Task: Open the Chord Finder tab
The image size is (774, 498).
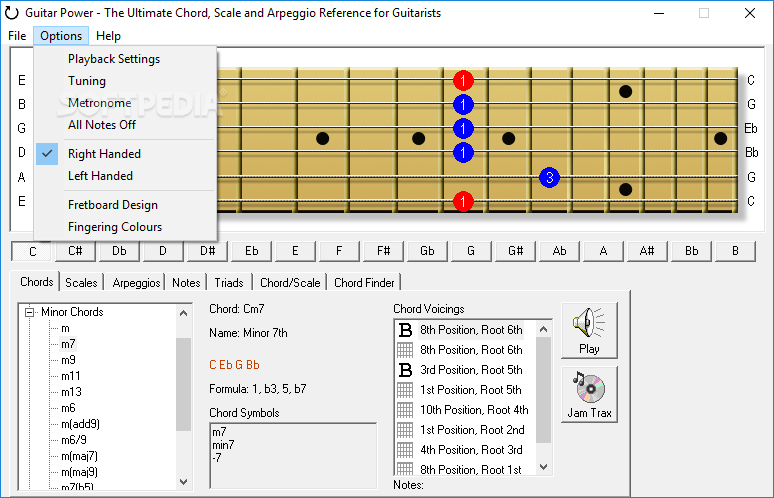Action: (364, 283)
